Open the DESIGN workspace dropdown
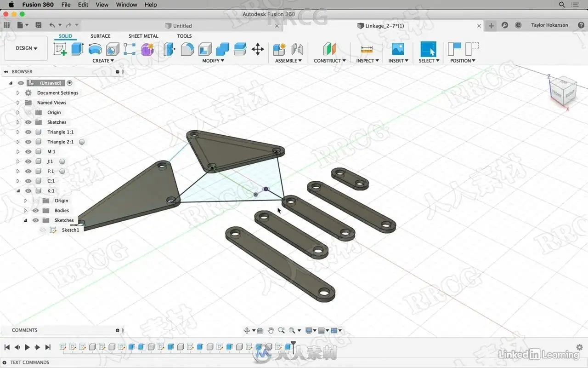Screen dimensions: 588x368 coord(26,48)
